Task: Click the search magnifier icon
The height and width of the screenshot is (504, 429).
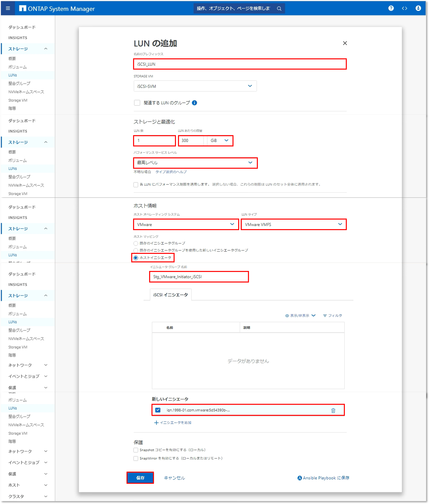Action: 279,9
